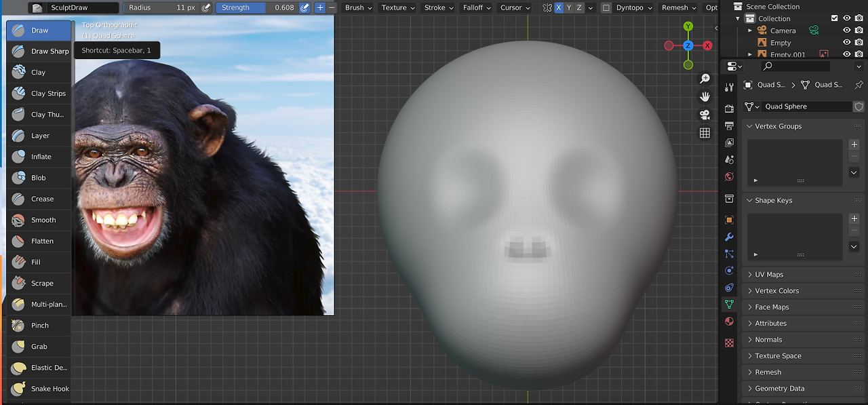Image resolution: width=868 pixels, height=405 pixels.
Task: Open the Falloff dropdown
Action: pyautogui.click(x=477, y=7)
